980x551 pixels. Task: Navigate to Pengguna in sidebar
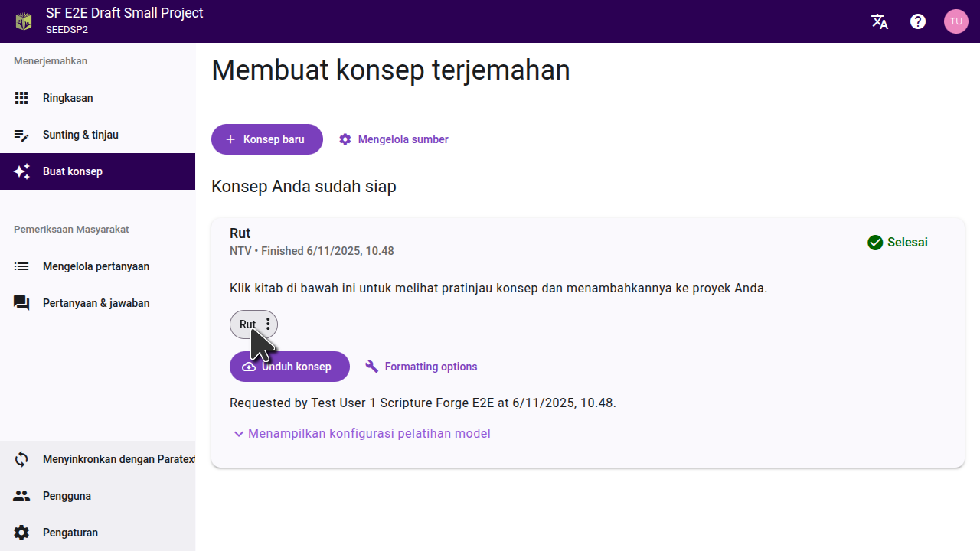[67, 496]
